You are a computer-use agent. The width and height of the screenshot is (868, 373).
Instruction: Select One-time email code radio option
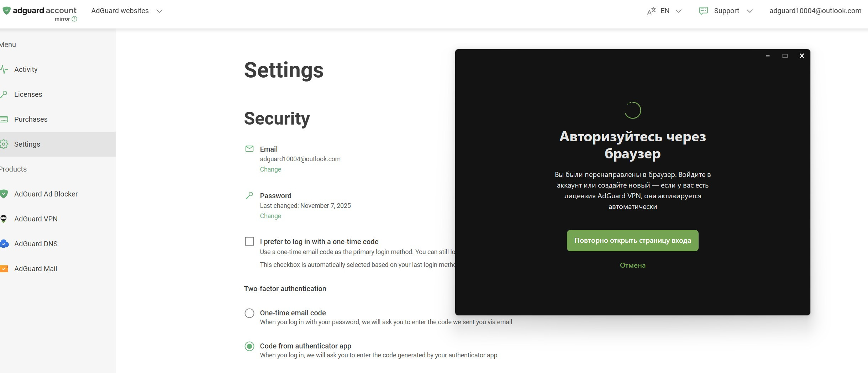pyautogui.click(x=249, y=313)
